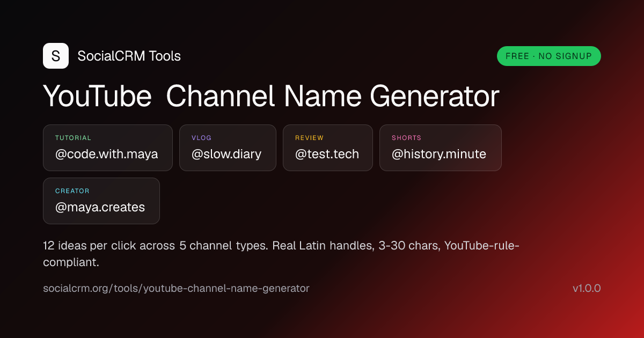This screenshot has width=644, height=338.
Task: Click the pink SHORTS label
Action: pos(407,138)
